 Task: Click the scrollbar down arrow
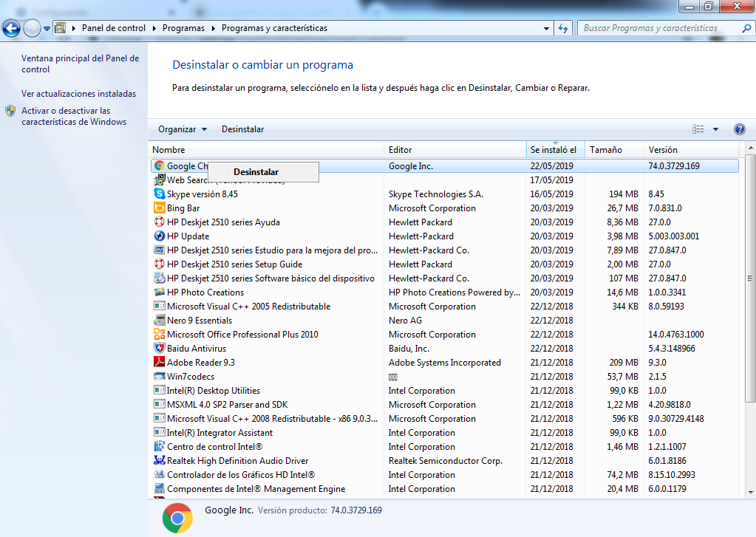[750, 492]
